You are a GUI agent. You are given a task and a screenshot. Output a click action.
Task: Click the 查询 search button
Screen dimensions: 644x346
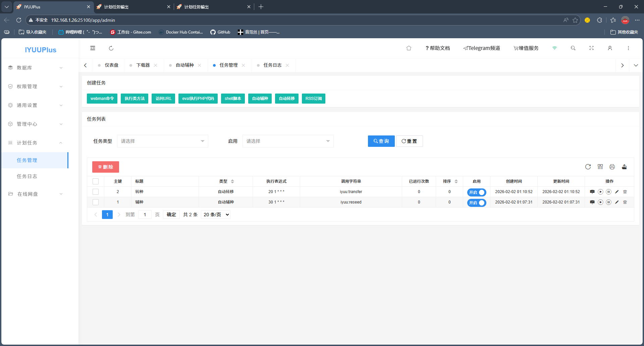tap(381, 141)
